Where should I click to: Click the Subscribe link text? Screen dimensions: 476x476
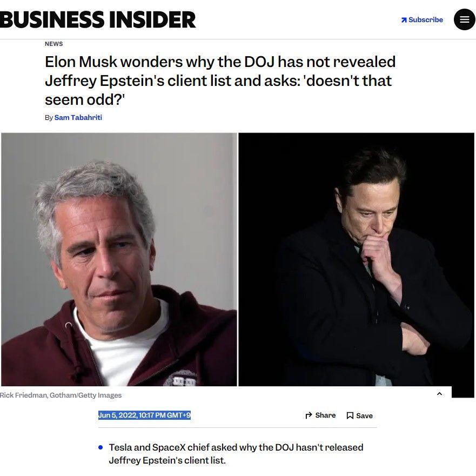pos(426,20)
